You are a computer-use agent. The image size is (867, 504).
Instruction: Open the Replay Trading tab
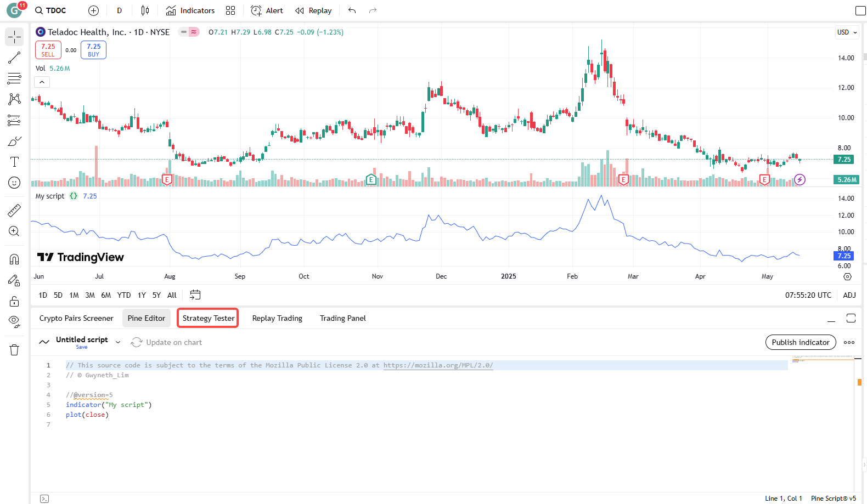coord(277,318)
